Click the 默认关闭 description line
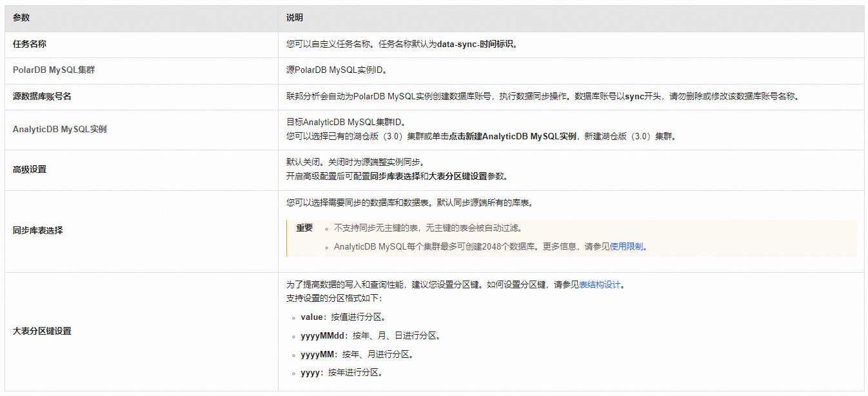868x396 pixels. 355,162
